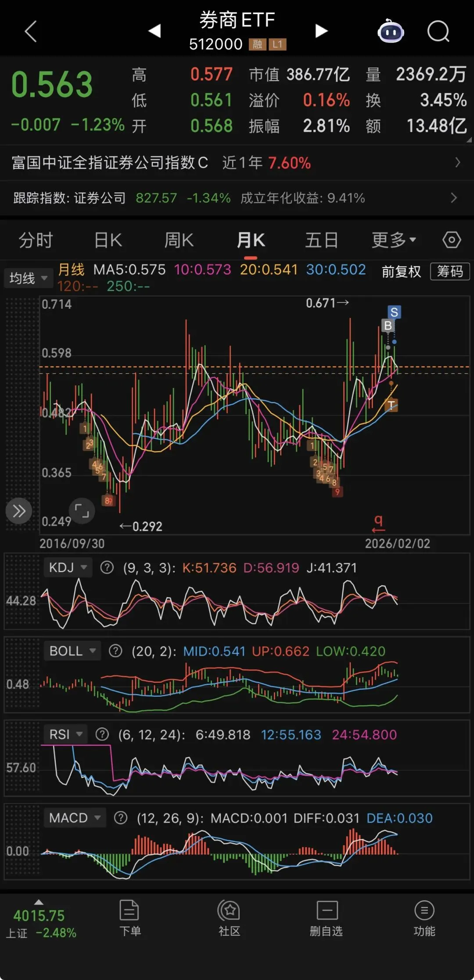Open the RSI indicator dropdown
This screenshot has height=980, width=474.
click(65, 734)
